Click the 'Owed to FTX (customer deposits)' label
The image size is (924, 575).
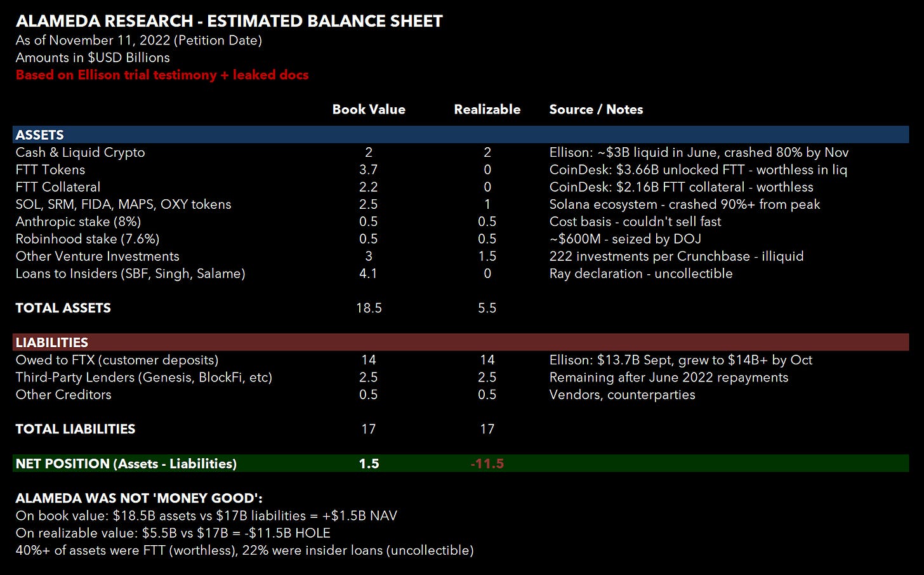click(117, 360)
